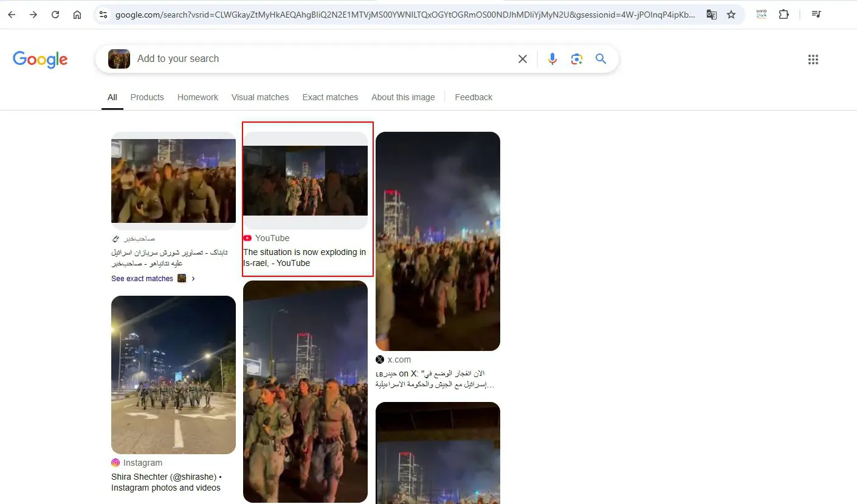Open Shira Shechter Instagram result thumbnail
857x504 pixels.
173,375
